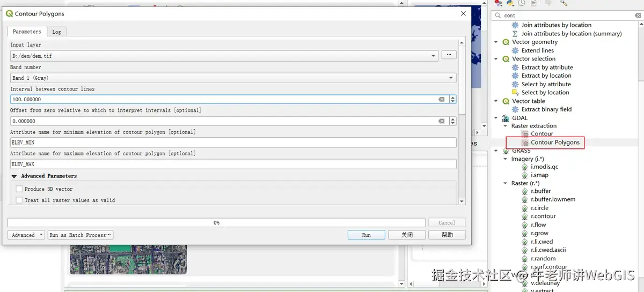
Task: Open Results Viewer document icon in toolbox toolbar
Action: click(533, 3)
